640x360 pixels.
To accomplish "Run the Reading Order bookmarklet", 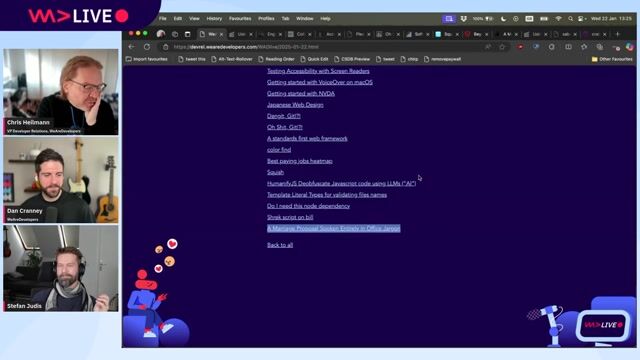I will click(x=276, y=59).
